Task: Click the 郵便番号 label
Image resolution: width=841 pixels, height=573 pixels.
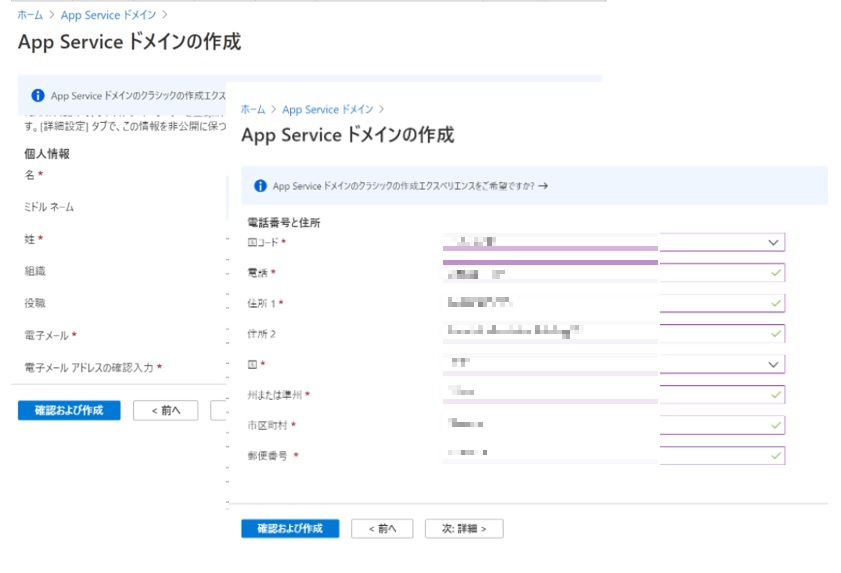Action: click(267, 456)
